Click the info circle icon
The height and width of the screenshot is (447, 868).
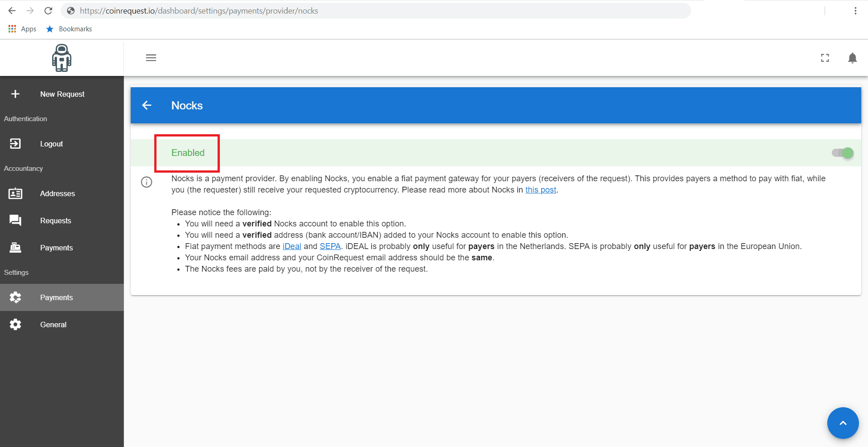(147, 182)
